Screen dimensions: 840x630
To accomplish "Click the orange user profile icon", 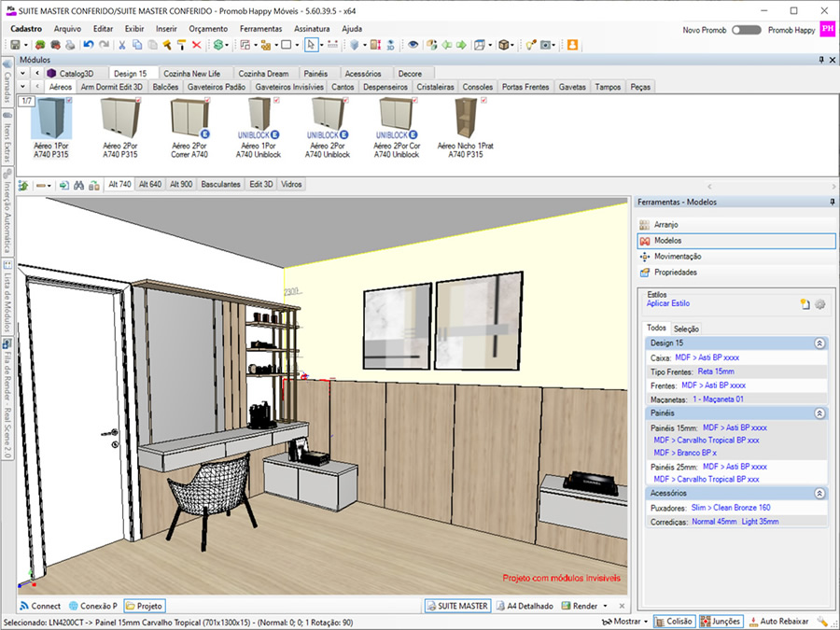I will 572,45.
